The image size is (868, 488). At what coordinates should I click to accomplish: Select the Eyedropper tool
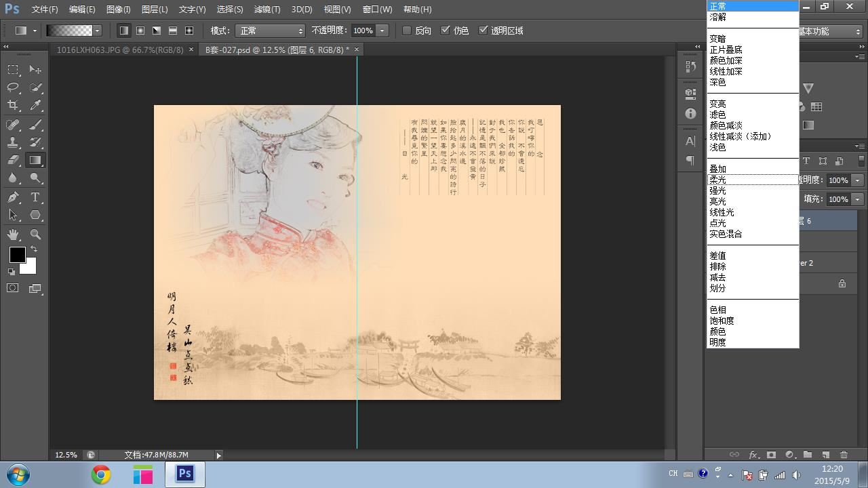coord(35,105)
